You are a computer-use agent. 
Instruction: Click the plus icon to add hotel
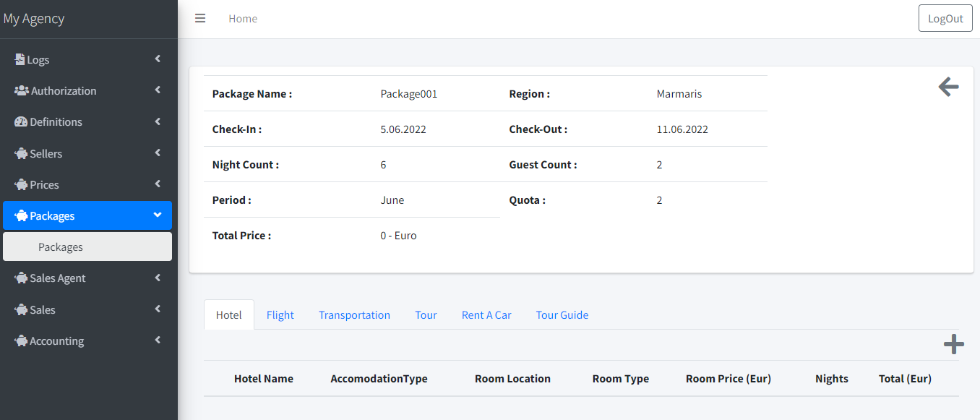pos(953,344)
